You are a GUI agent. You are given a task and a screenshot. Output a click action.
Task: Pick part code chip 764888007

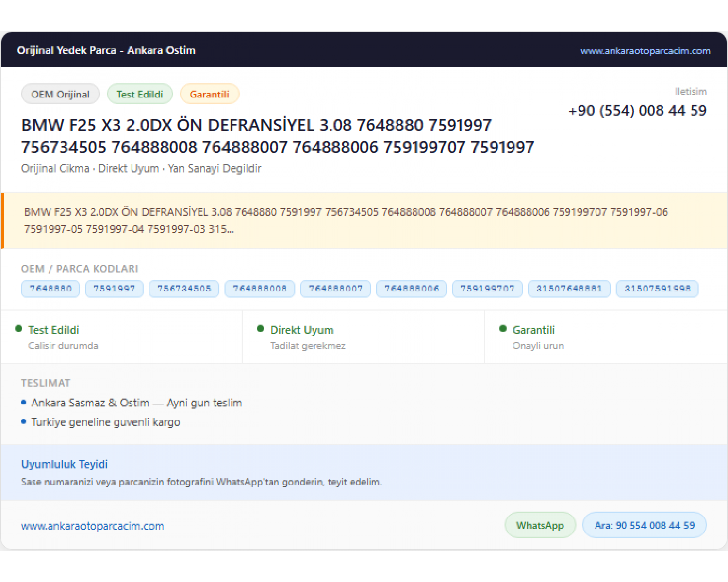[336, 289]
